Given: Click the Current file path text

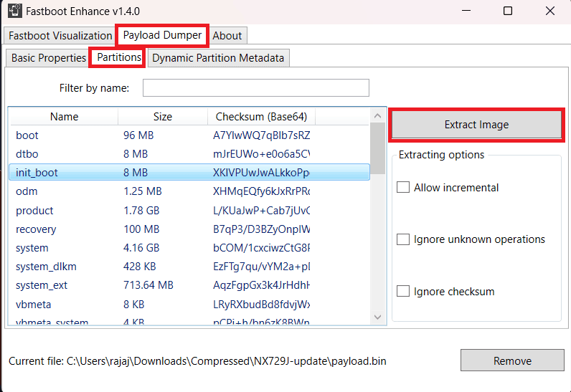Looking at the screenshot, I should pos(197,361).
